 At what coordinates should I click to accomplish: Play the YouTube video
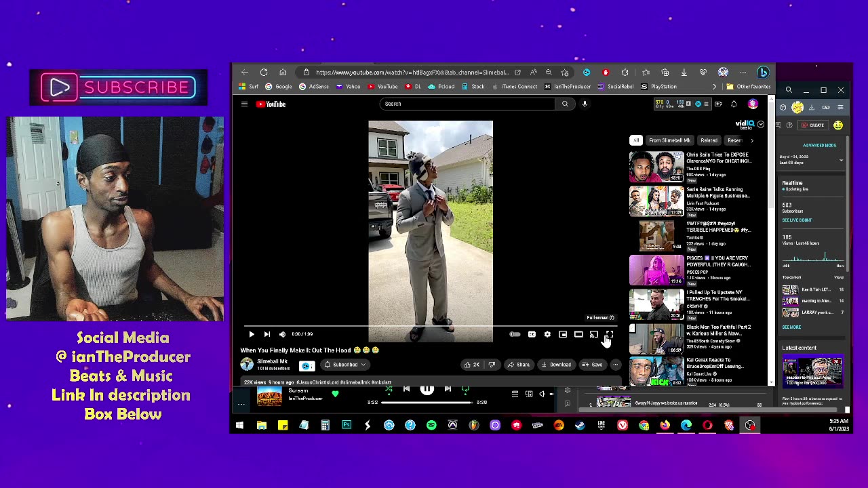pyautogui.click(x=252, y=334)
